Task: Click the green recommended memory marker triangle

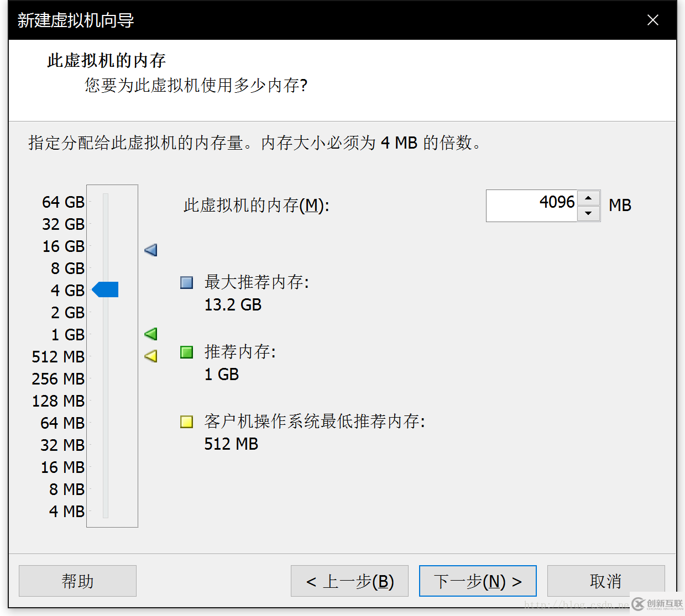Action: coord(150,334)
